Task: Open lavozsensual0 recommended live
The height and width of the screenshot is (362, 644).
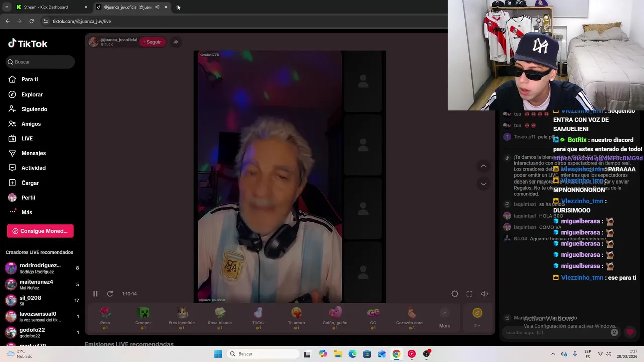Action: pos(42,316)
